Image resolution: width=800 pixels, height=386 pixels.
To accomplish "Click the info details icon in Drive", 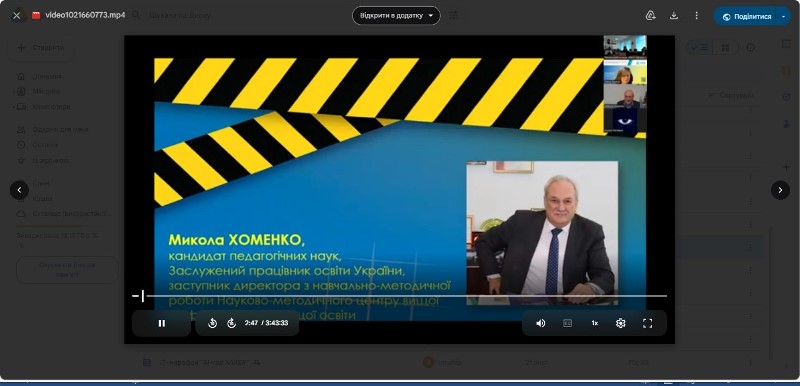I will [x=751, y=48].
